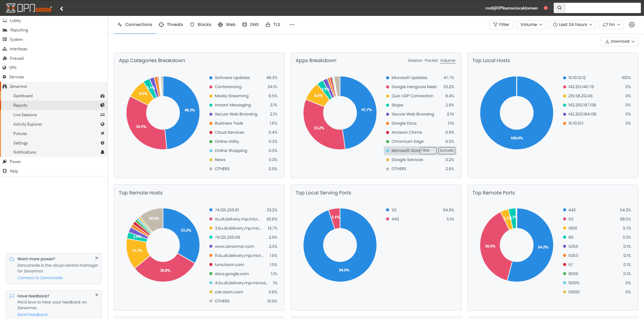Image resolution: width=644 pixels, height=319 pixels.
Task: Click the Connect to Zenconsole link
Action: pyautogui.click(x=40, y=277)
